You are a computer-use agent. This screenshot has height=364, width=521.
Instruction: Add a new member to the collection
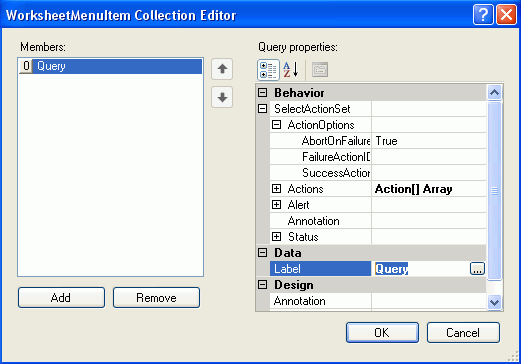coord(61,298)
